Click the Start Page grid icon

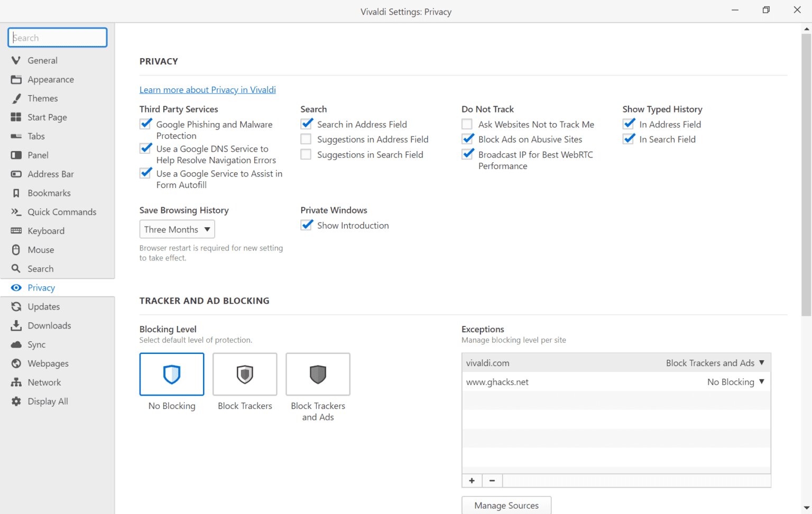point(16,117)
